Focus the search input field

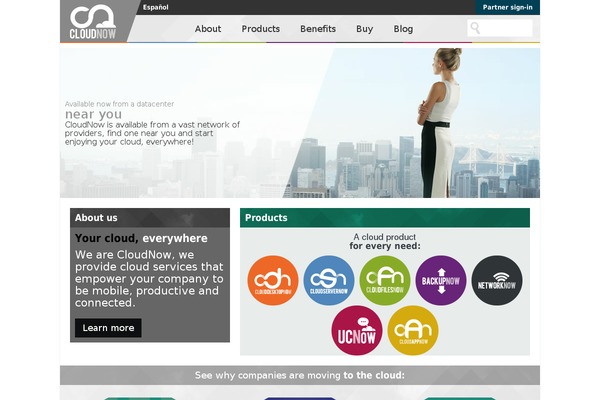500,28
